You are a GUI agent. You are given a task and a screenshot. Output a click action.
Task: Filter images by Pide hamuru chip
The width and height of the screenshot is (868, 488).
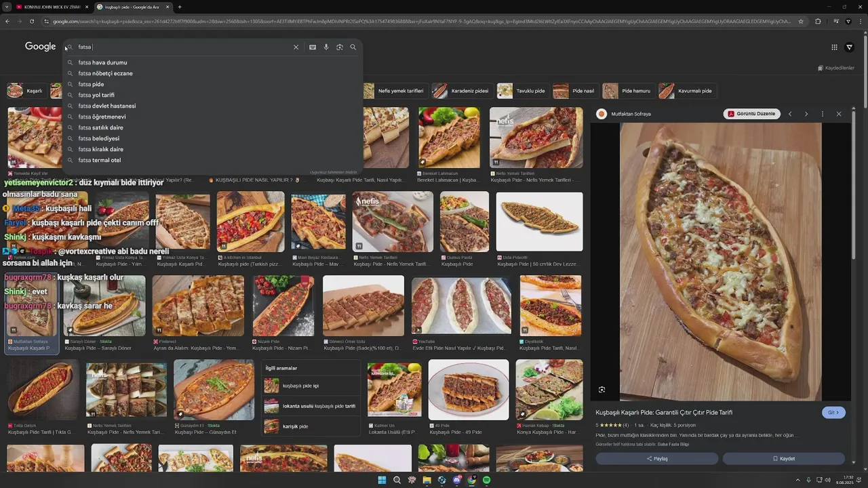click(x=628, y=91)
